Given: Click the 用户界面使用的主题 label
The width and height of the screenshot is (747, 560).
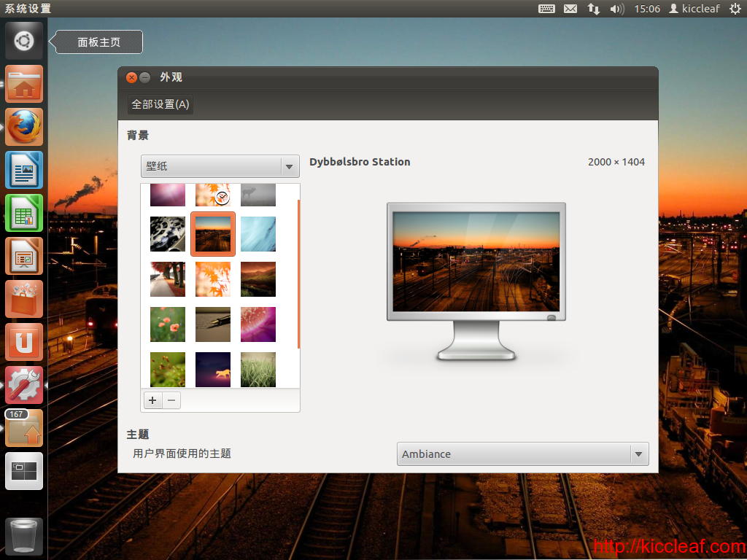Looking at the screenshot, I should [182, 454].
